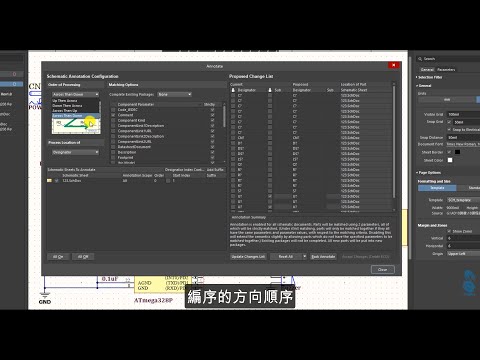This screenshot has width=480, height=360.
Task: Click the Update Changes List button
Action: [x=248, y=257]
